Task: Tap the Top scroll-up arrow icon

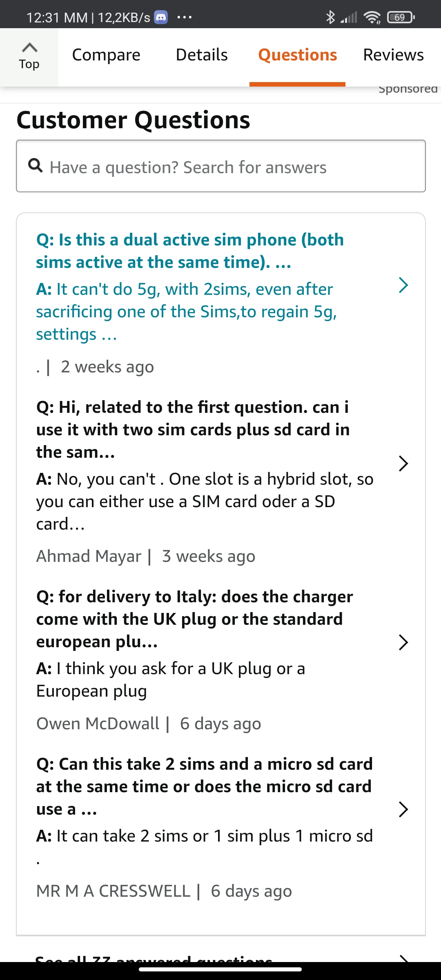Action: (x=29, y=48)
